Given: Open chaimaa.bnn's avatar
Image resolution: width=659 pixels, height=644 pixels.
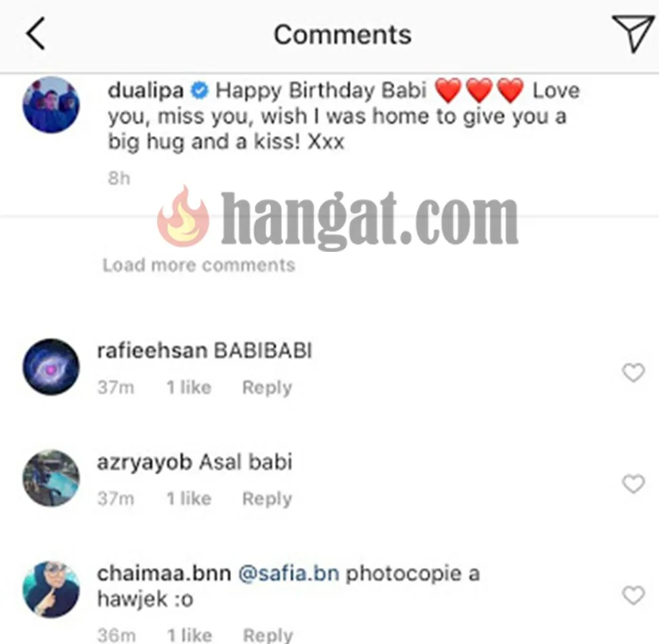Looking at the screenshot, I should pos(51,589).
